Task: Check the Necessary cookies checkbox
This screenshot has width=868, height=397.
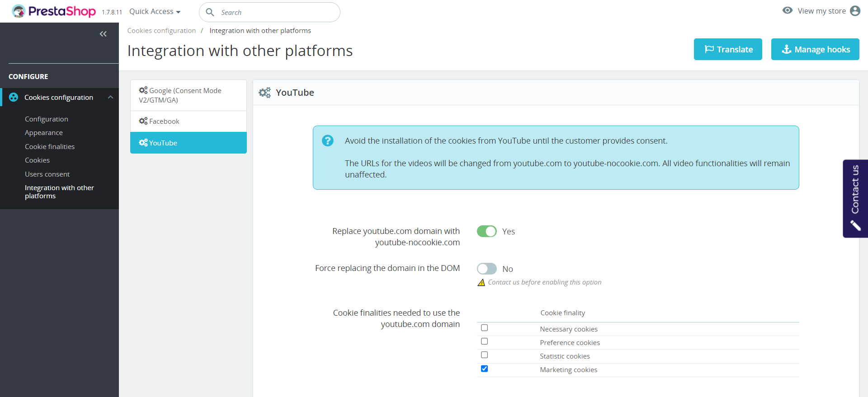Action: (x=485, y=328)
